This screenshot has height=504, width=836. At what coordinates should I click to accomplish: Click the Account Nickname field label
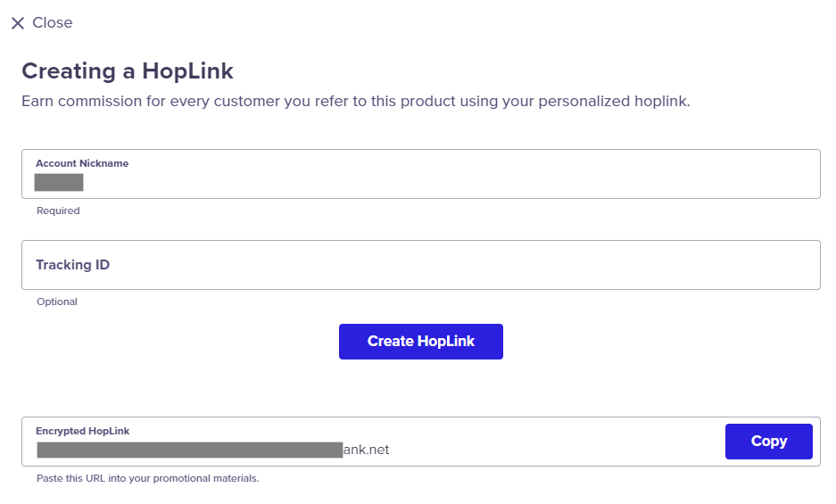(82, 163)
